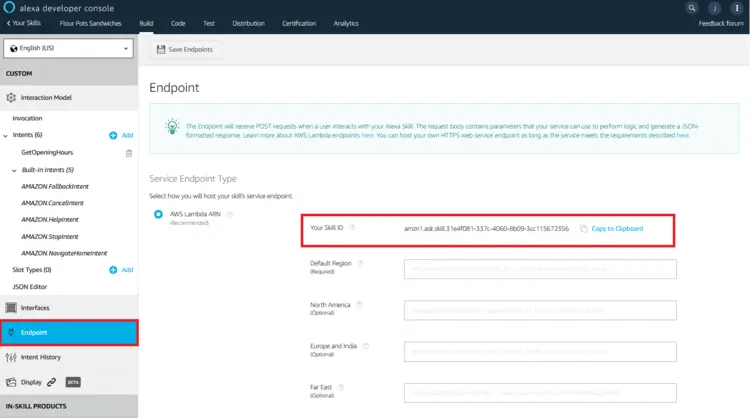Click the Display image icon
750x418 pixels.
11,382
